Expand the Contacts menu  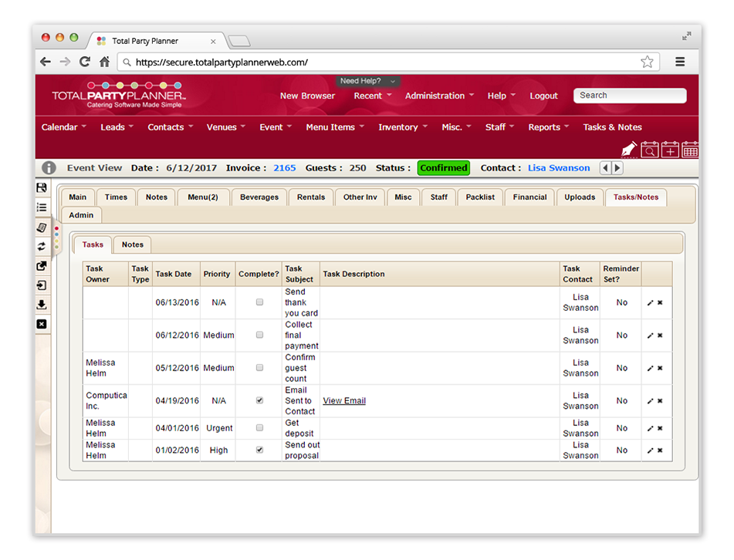pyautogui.click(x=171, y=127)
